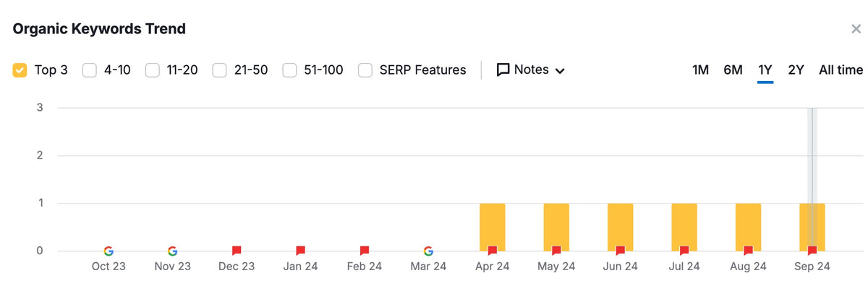
Task: Choose the 1M time range
Action: tap(700, 70)
